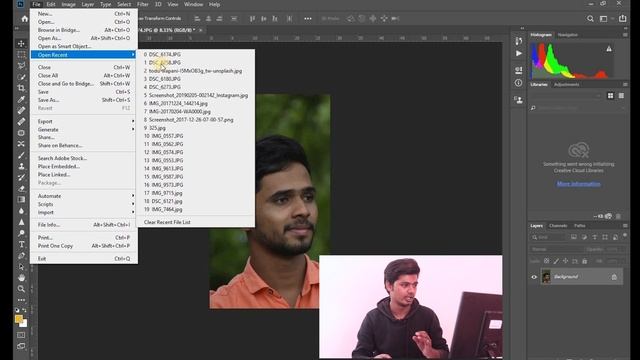Select the History Brush tool
Screen dimensions: 640x360
click(21, 177)
